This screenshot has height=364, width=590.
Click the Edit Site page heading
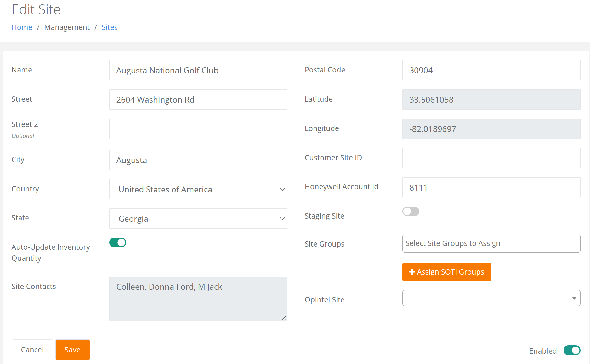[x=36, y=9]
